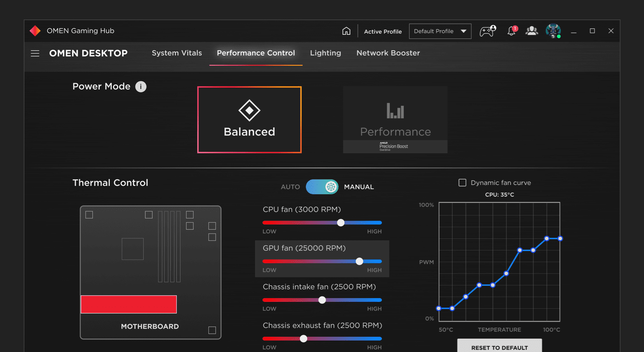The width and height of the screenshot is (644, 352).
Task: Go to the Home icon
Action: coord(346,31)
